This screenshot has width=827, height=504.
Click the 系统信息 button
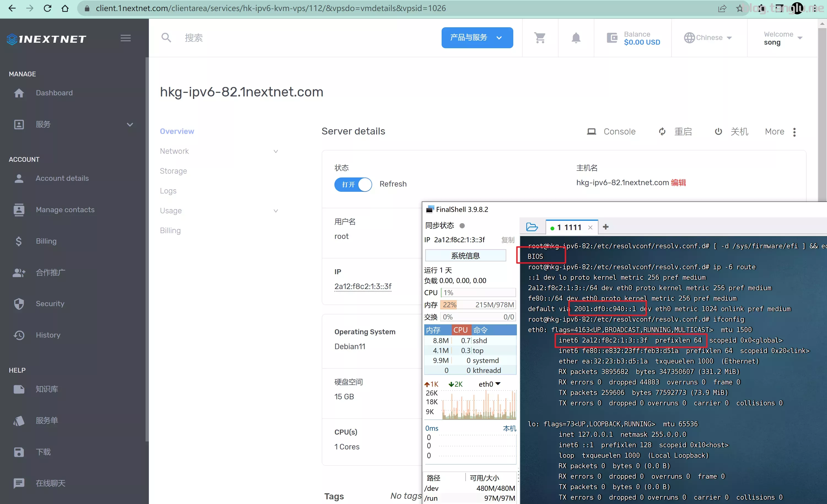click(465, 256)
